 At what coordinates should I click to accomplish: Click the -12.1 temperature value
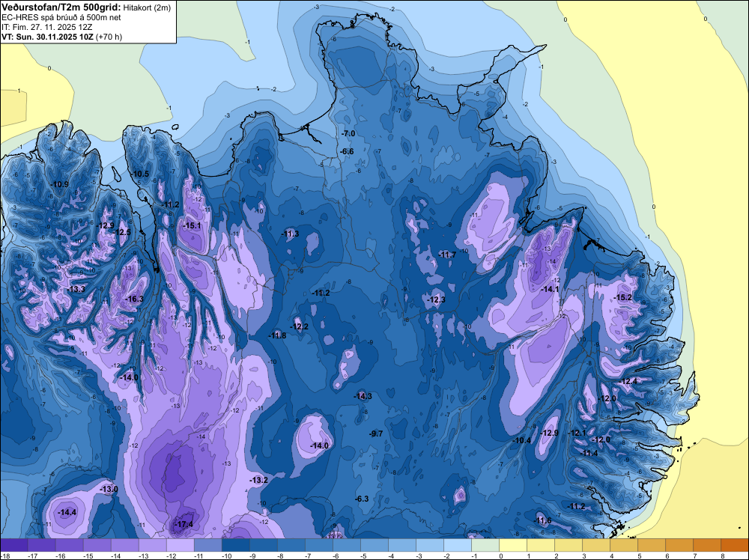point(577,433)
